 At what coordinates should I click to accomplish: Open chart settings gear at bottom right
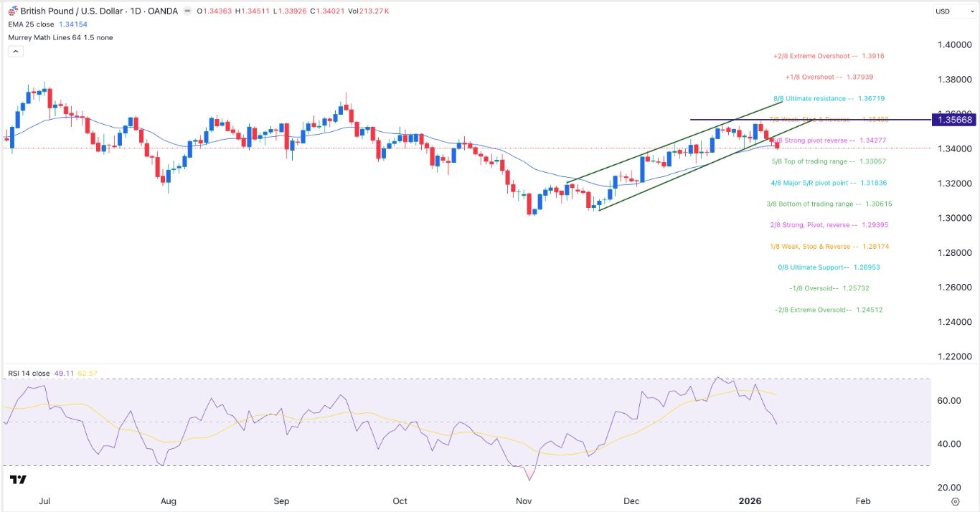point(955,501)
